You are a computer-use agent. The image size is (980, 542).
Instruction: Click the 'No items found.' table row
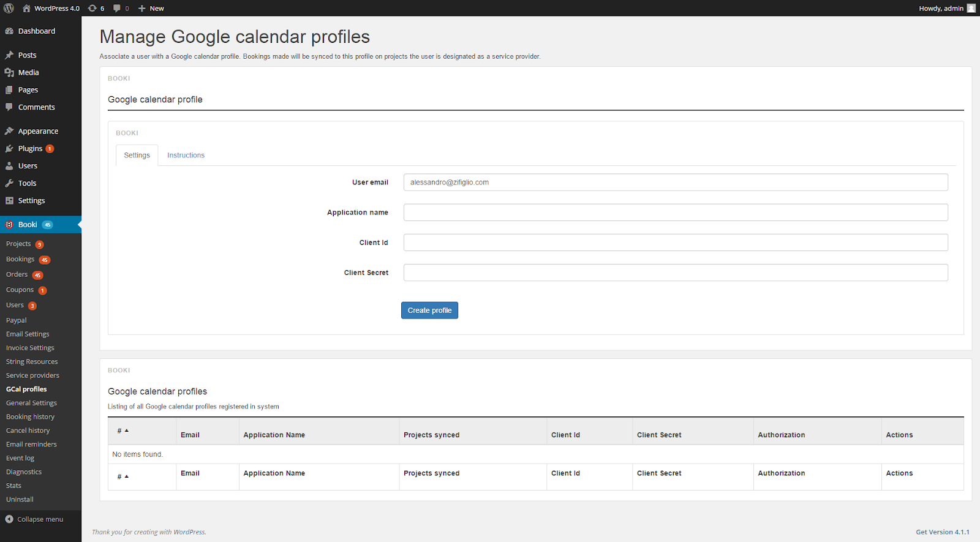(x=536, y=454)
